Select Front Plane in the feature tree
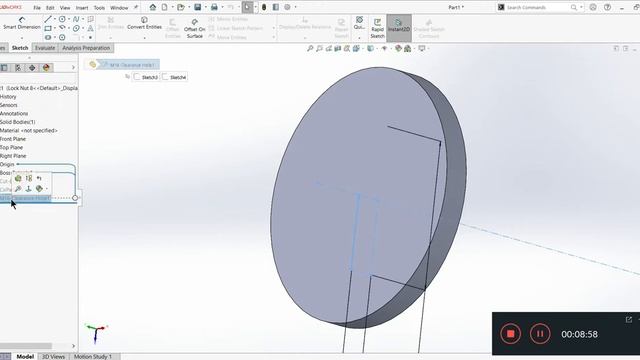 13,139
